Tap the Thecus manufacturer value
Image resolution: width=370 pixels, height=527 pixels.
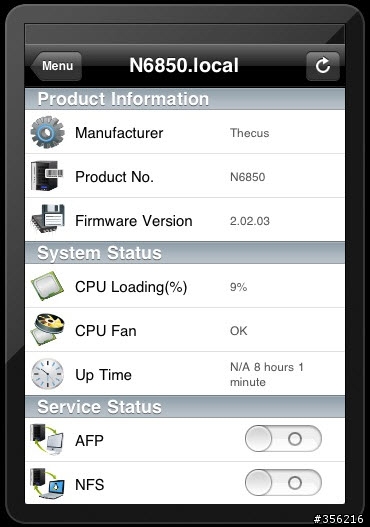pyautogui.click(x=249, y=133)
